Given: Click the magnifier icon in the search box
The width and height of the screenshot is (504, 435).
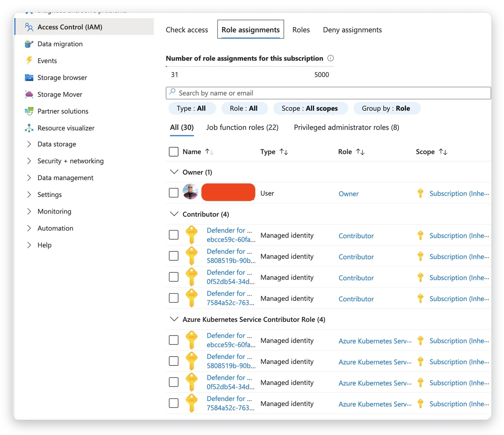Looking at the screenshot, I should 172,92.
